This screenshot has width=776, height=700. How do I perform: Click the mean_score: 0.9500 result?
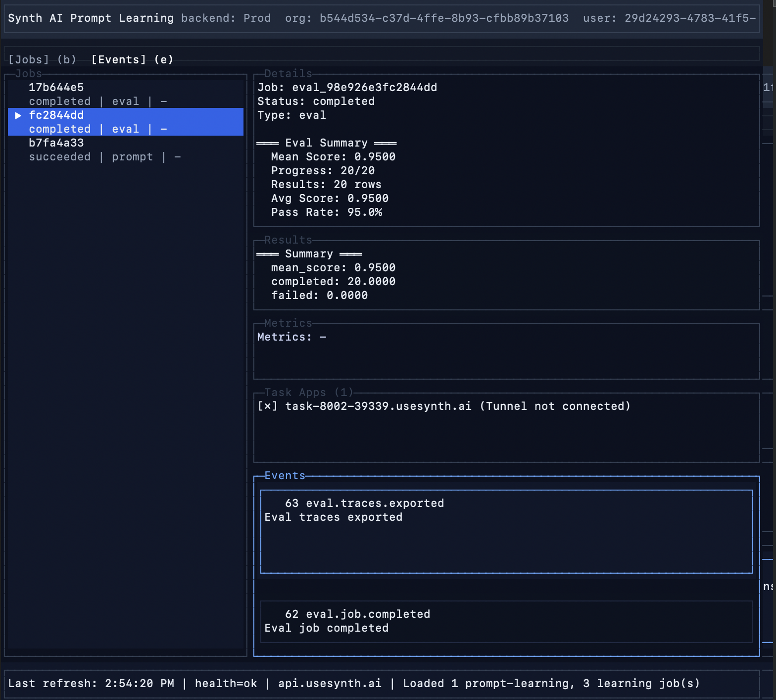[x=333, y=267]
